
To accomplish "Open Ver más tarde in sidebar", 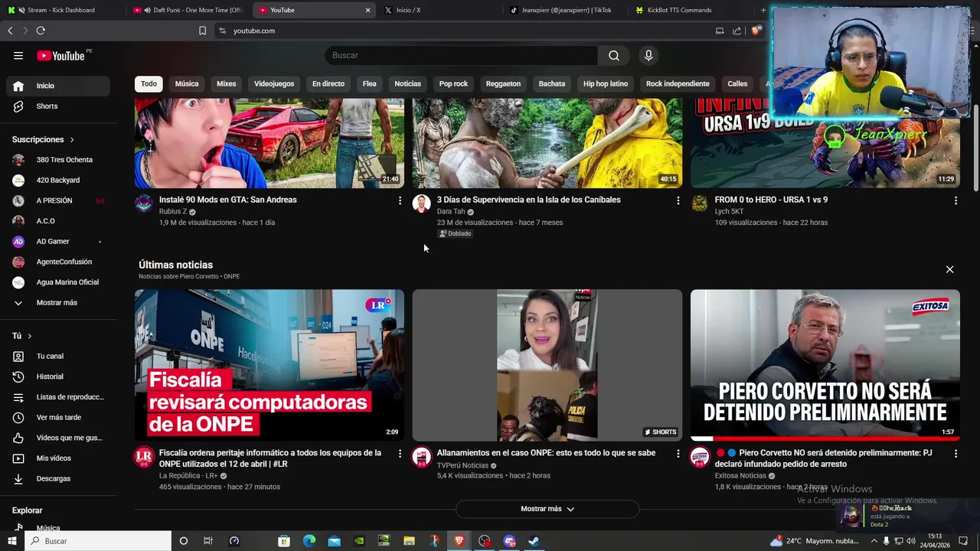I will [x=58, y=417].
